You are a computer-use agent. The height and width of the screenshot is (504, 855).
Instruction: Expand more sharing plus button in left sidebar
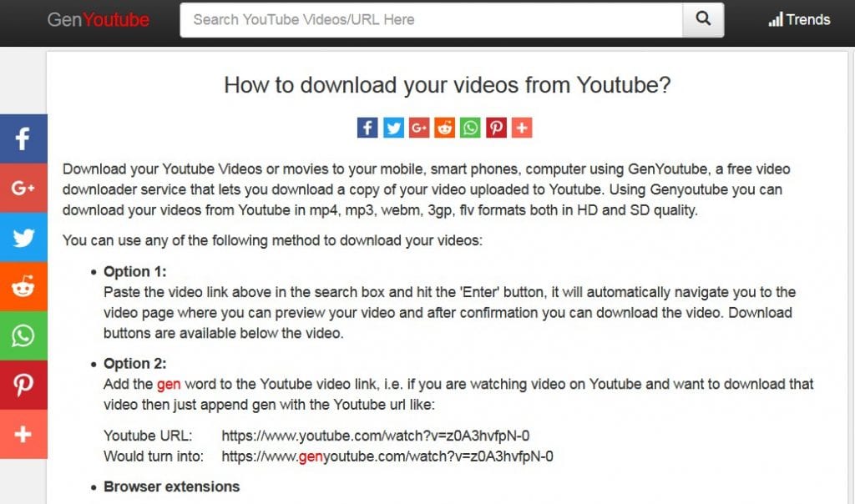(x=23, y=434)
